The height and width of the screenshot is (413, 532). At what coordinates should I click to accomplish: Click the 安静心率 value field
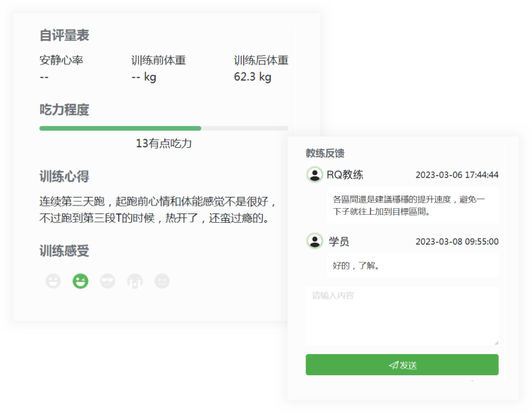click(x=44, y=77)
